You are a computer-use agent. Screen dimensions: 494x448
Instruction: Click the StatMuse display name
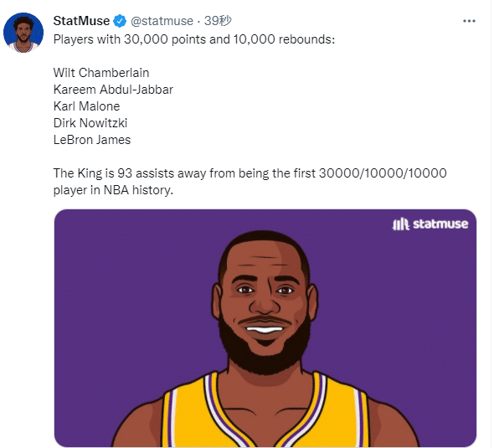tap(81, 21)
